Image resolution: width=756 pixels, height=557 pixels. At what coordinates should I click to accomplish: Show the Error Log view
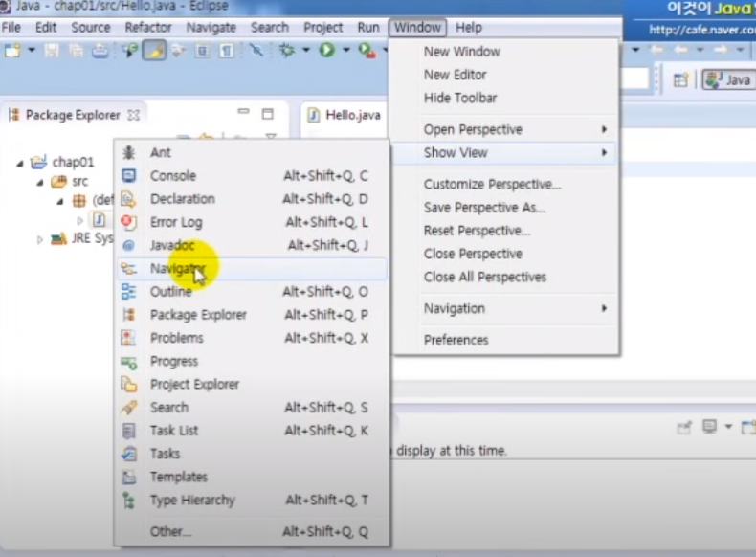252,222
